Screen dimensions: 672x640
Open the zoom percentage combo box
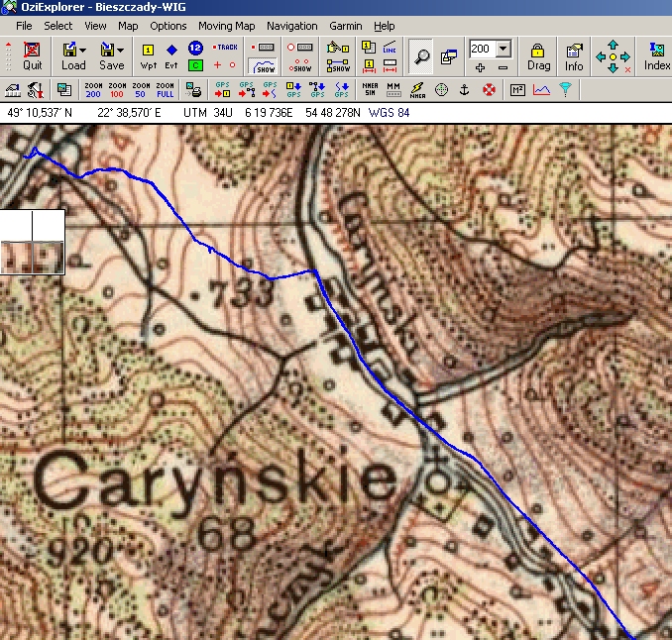[504, 49]
